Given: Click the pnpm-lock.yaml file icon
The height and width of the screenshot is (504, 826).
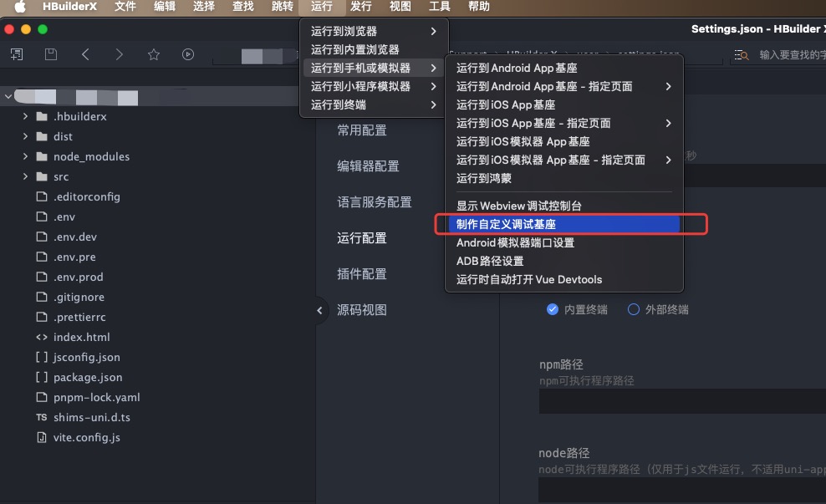Looking at the screenshot, I should pyautogui.click(x=42, y=397).
